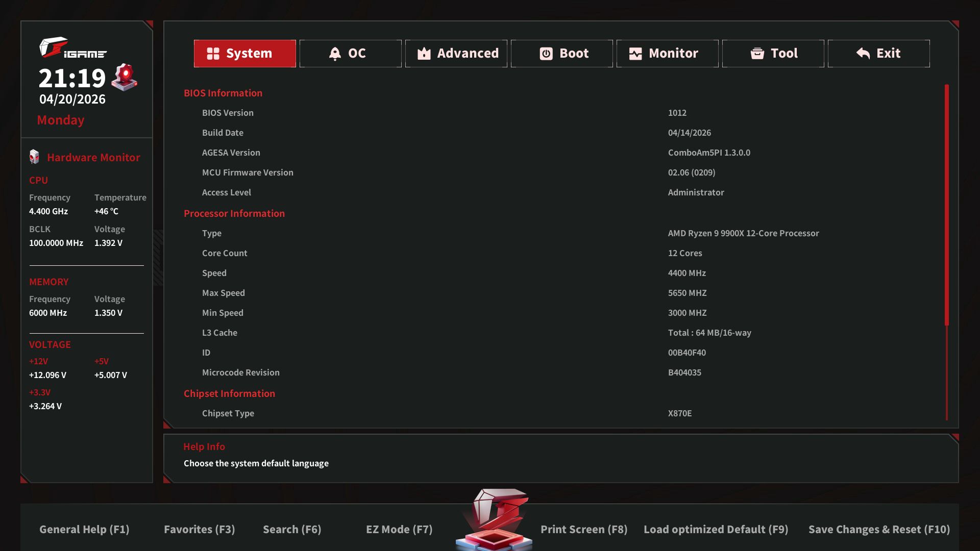Select the BIOS Version row
Image resolution: width=980 pixels, height=551 pixels.
tap(560, 113)
